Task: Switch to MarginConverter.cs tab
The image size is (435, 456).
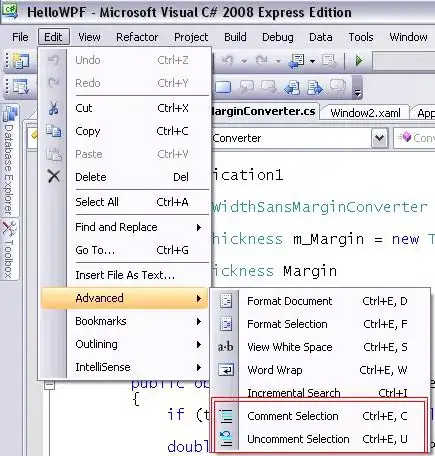Action: pos(263,111)
